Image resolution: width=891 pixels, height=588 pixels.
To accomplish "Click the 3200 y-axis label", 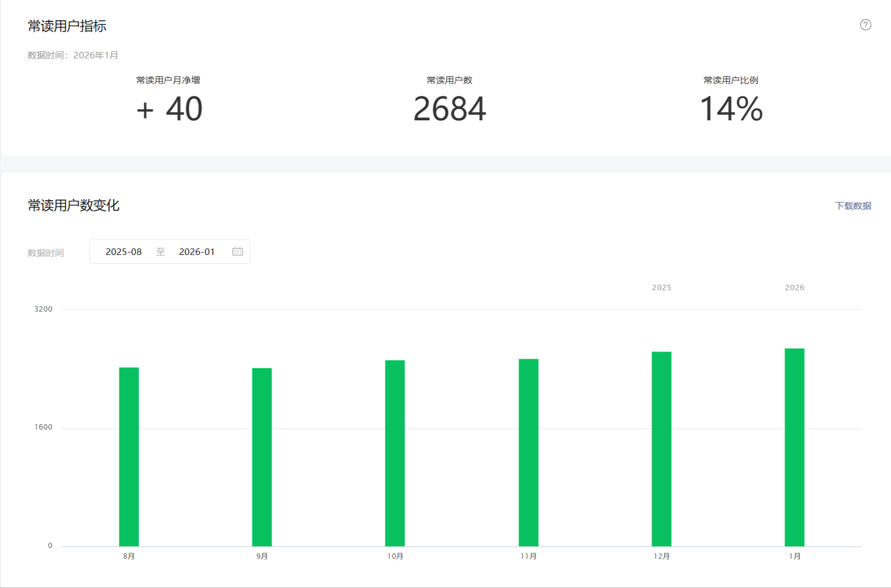I will coord(43,309).
